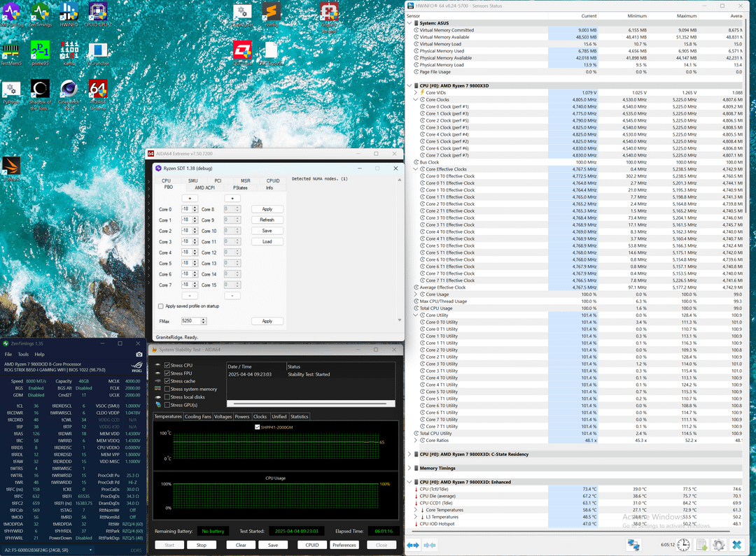Switch to the SMU tab in Ryzen SDT

click(x=193, y=180)
